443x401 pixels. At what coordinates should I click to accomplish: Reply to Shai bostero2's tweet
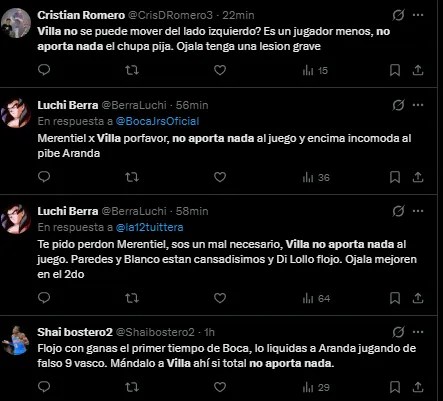[x=44, y=387]
